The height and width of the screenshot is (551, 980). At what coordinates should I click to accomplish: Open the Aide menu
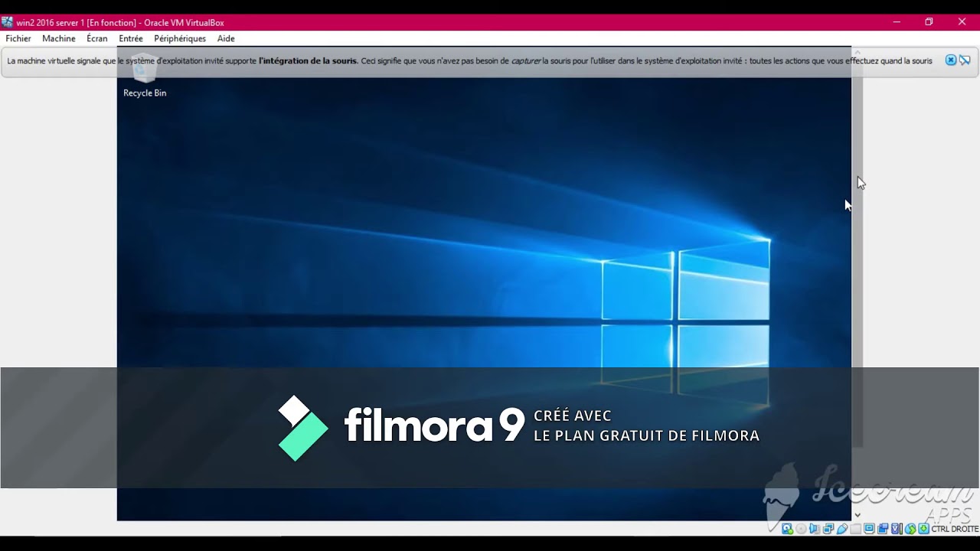coord(226,38)
